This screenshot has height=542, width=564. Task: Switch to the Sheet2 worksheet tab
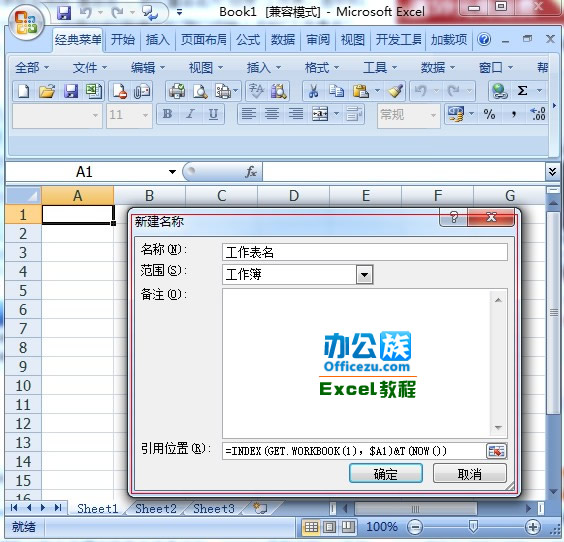156,509
